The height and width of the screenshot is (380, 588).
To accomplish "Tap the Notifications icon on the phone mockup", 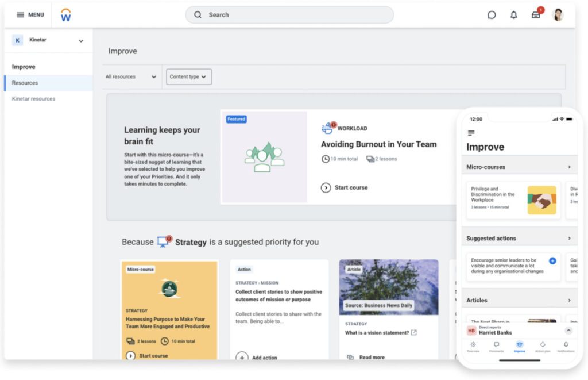I will coord(566,345).
